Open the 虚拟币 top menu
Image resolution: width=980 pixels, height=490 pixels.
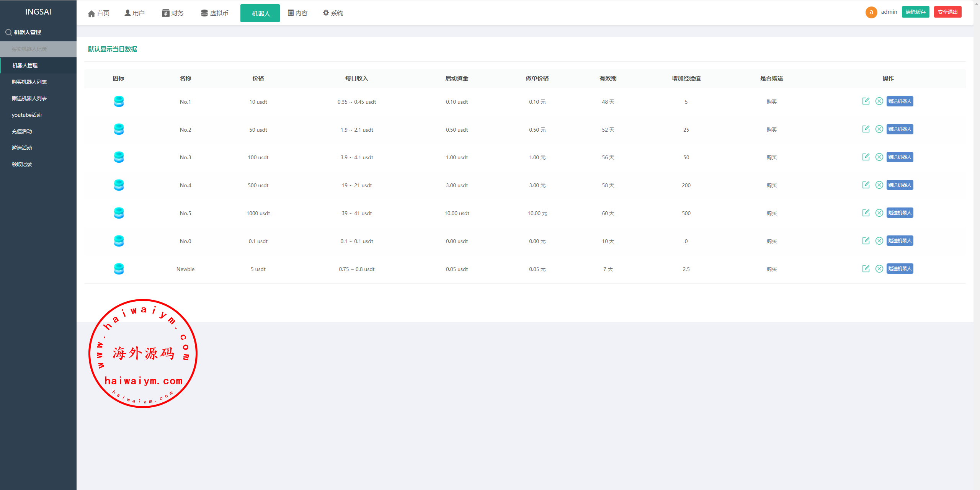(215, 13)
